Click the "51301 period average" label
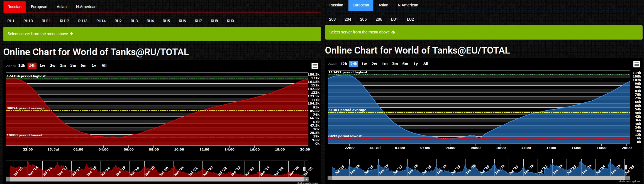Image resolution: width=644 pixels, height=184 pixels. pos(347,110)
